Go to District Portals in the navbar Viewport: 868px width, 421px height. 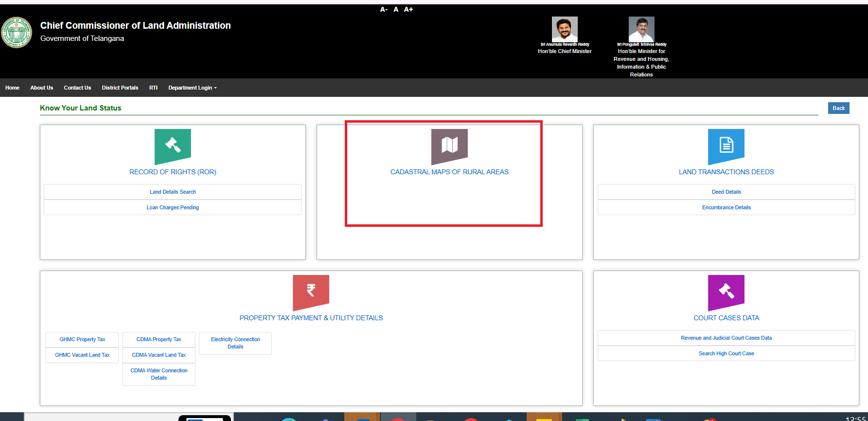[x=120, y=88]
